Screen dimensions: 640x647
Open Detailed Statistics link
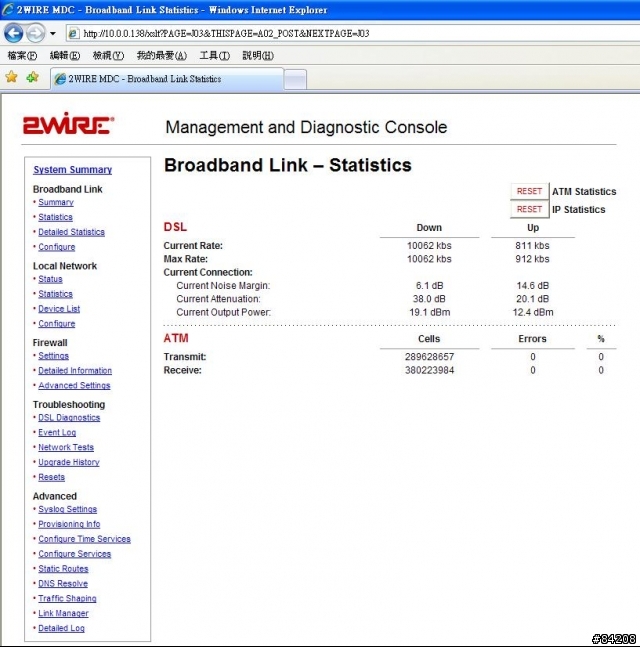(x=71, y=232)
